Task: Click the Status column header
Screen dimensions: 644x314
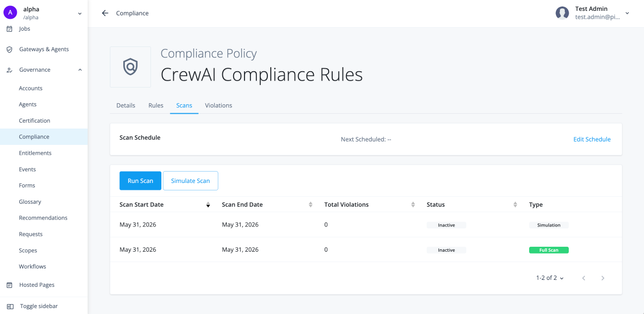Action: click(x=436, y=205)
